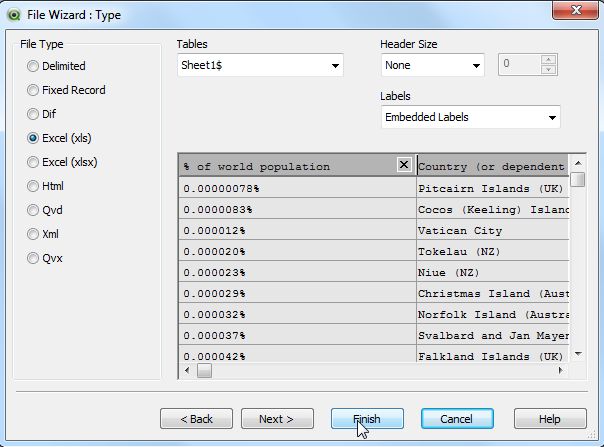
Task: Click the Svalbard and Jan Mayen cell
Action: [493, 335]
